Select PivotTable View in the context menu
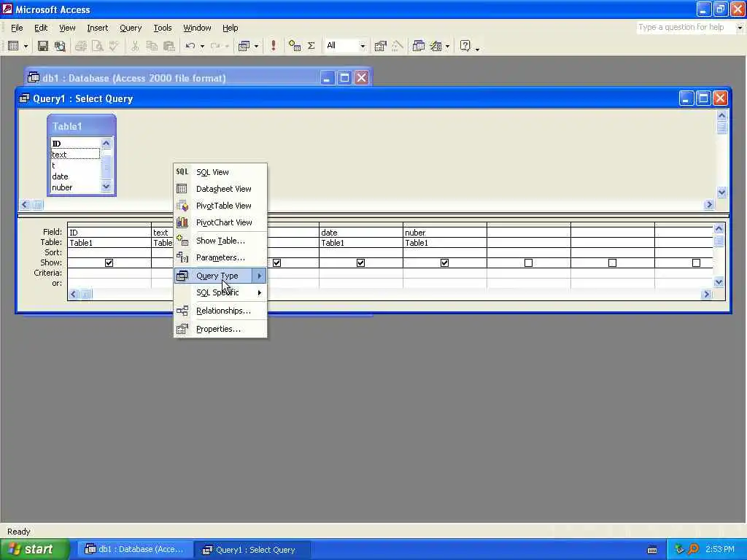Image resolution: width=747 pixels, height=560 pixels. pyautogui.click(x=220, y=205)
